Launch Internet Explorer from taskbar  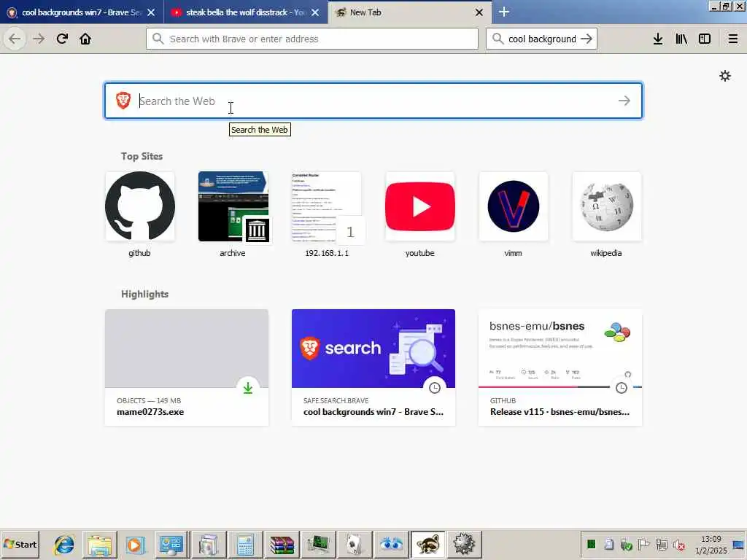click(x=64, y=544)
